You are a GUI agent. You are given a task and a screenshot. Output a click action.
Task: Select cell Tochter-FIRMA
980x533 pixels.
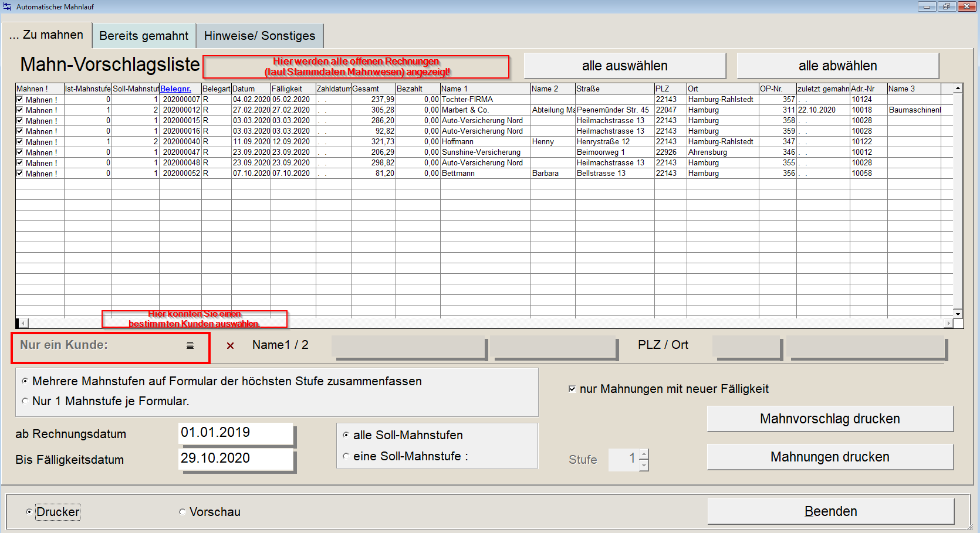[x=485, y=100]
